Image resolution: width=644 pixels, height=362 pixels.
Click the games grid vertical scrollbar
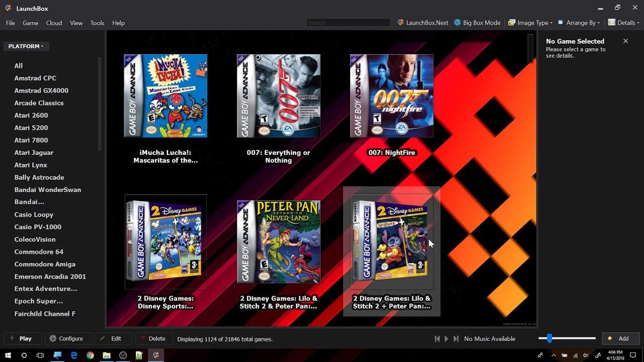(530, 48)
